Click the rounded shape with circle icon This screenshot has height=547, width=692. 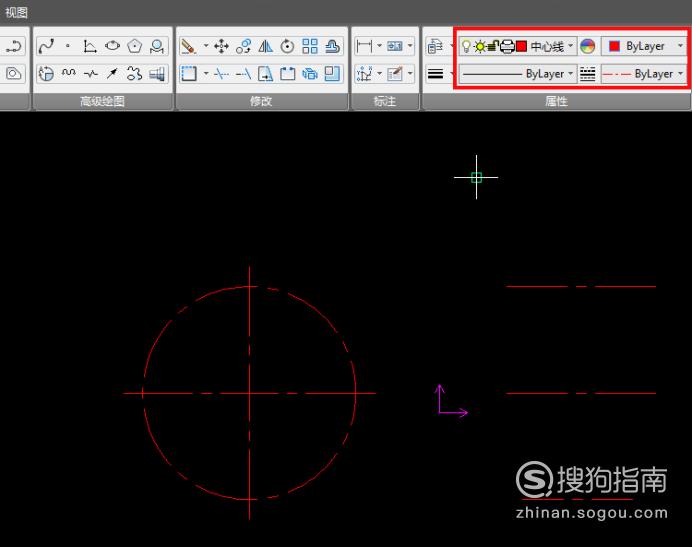tap(14, 73)
